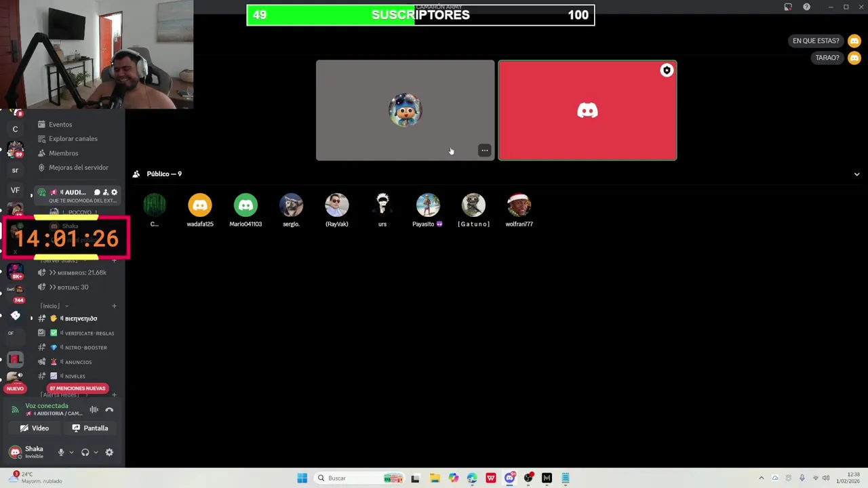Open the server with the 5K+ badge
Image resolution: width=868 pixels, height=488 pixels.
pos(15,272)
